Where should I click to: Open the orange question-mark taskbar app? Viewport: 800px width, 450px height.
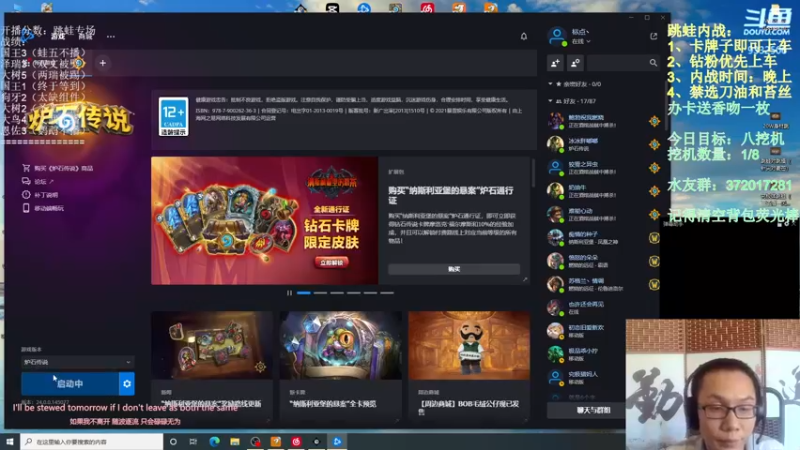click(x=276, y=441)
